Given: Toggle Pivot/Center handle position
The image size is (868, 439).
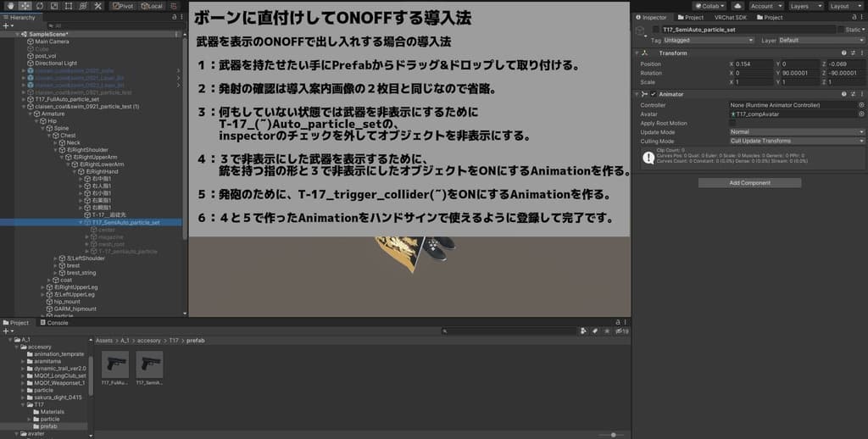Looking at the screenshot, I should 123,6.
